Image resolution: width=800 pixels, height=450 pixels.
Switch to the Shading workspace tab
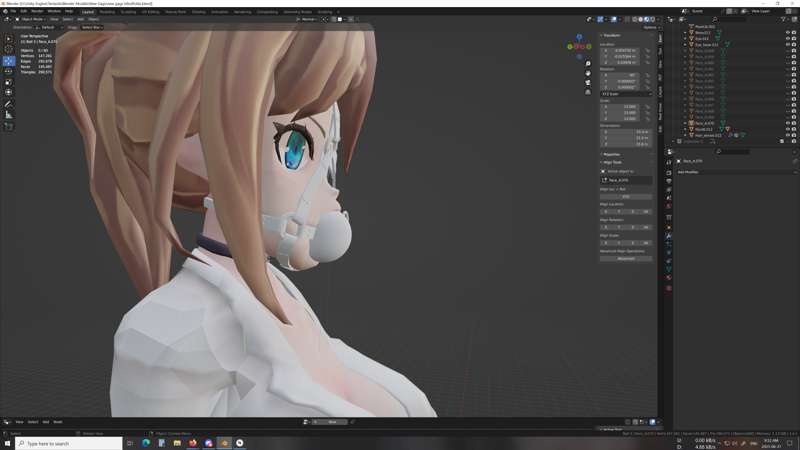point(198,12)
